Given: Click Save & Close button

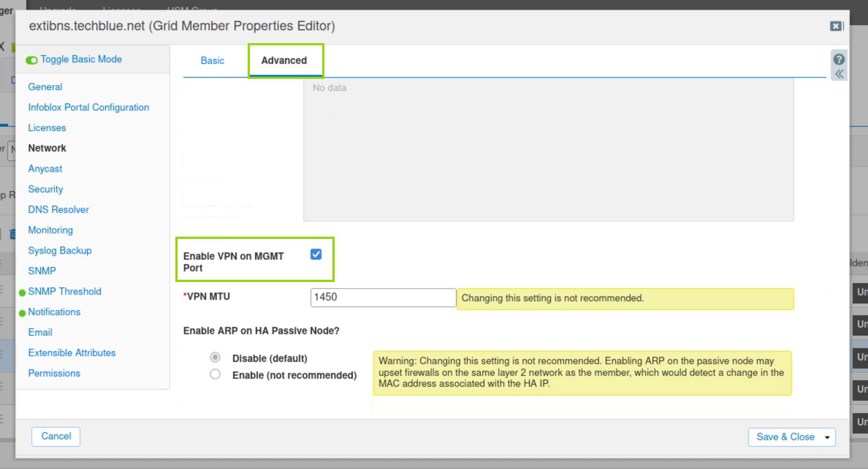Looking at the screenshot, I should pyautogui.click(x=785, y=437).
